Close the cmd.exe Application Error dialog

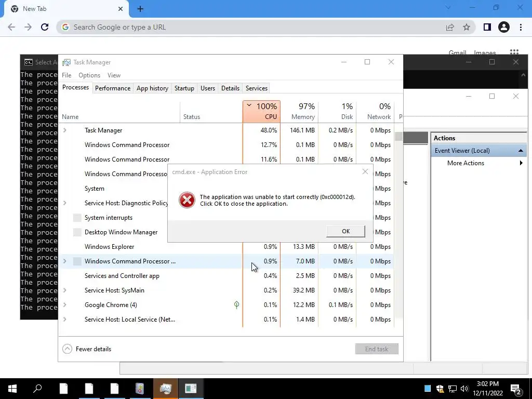(x=365, y=171)
